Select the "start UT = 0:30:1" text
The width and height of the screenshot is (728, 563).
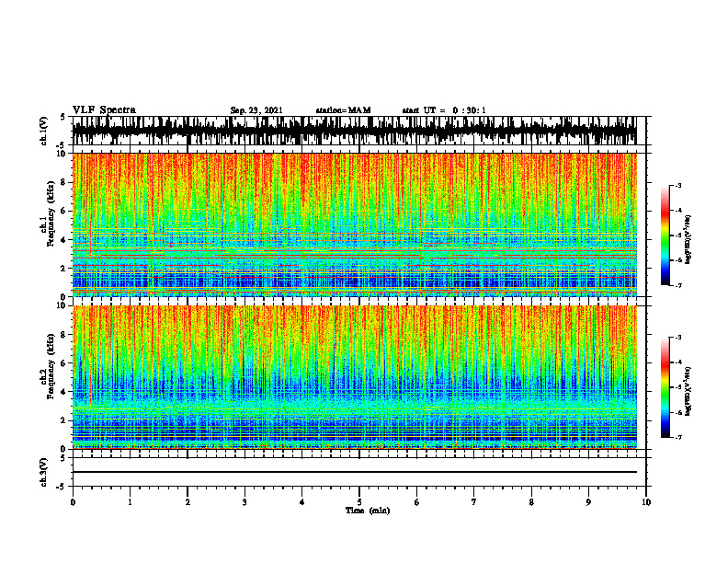point(444,110)
